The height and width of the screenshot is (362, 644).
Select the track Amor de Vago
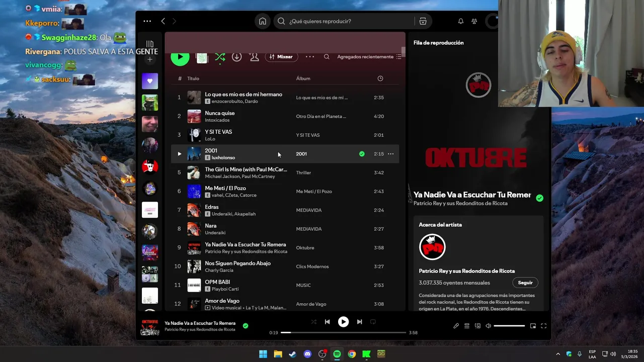point(222,301)
